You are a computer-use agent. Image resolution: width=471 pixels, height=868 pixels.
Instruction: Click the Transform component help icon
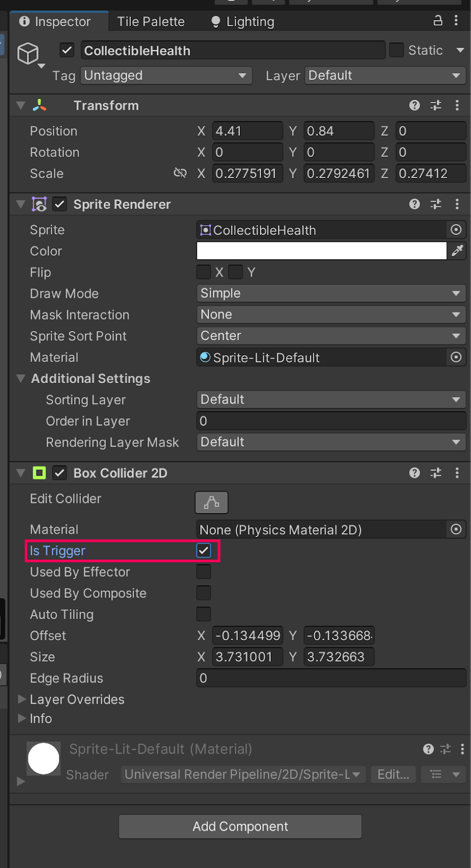[415, 105]
